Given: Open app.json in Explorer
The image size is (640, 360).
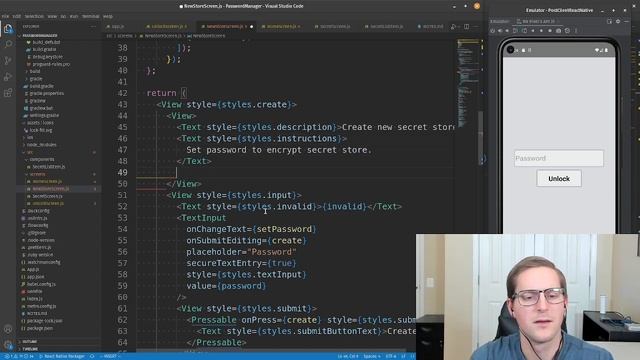Looking at the screenshot, I should point(33,277).
